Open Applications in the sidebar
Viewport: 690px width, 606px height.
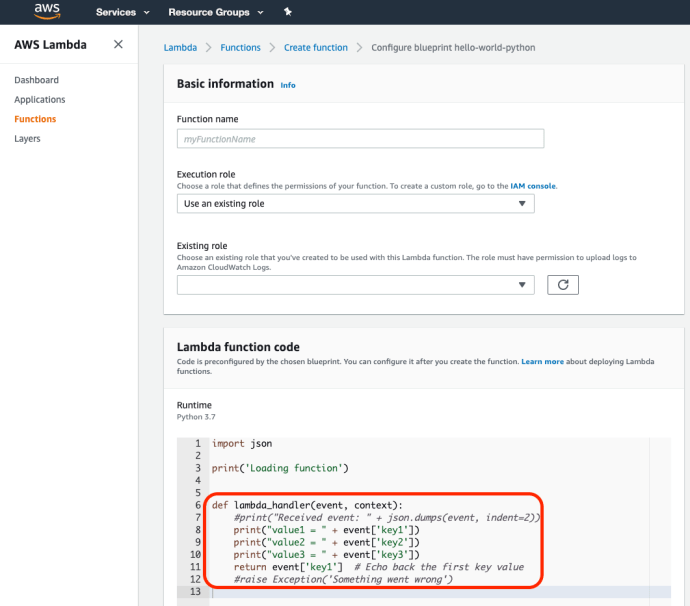point(40,100)
